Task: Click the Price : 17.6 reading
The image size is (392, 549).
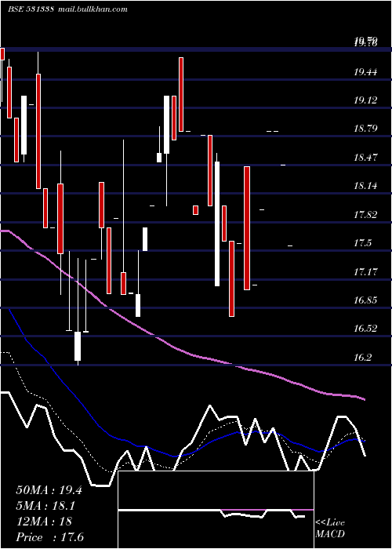Action: click(49, 537)
